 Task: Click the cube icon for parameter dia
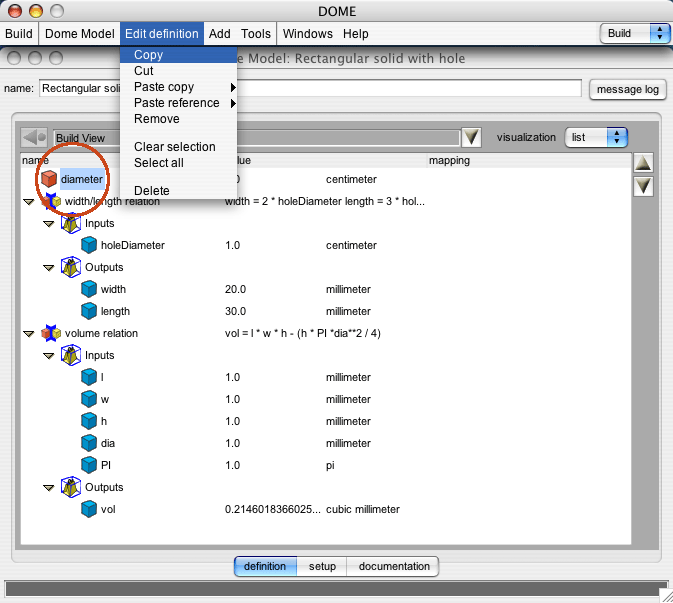tap(89, 443)
